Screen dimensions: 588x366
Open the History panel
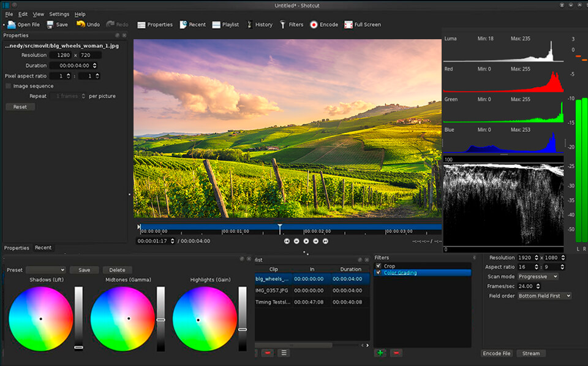click(260, 25)
